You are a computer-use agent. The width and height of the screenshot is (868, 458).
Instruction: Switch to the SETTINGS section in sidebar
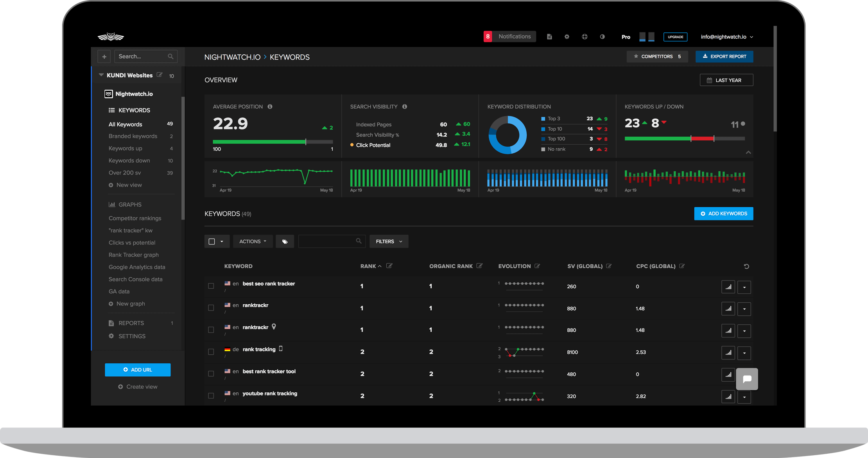(132, 336)
